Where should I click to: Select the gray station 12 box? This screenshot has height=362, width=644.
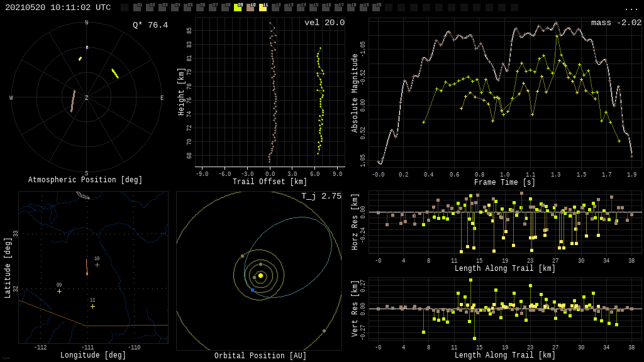click(x=275, y=8)
